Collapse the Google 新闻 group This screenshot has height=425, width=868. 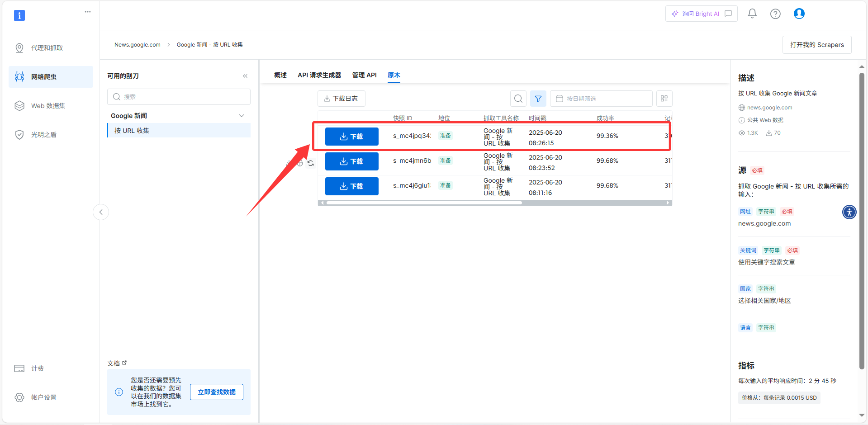tap(242, 116)
